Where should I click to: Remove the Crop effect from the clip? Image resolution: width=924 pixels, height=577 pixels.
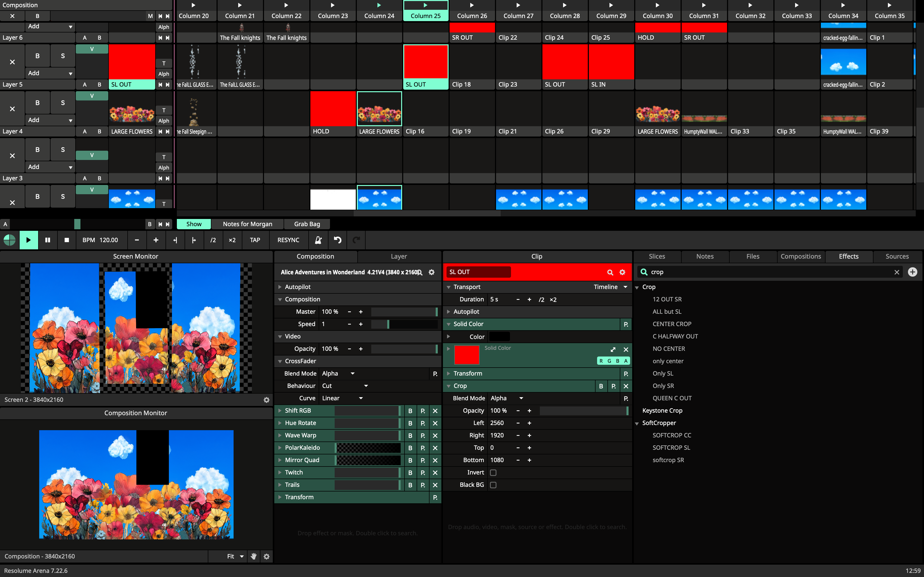[x=626, y=386]
